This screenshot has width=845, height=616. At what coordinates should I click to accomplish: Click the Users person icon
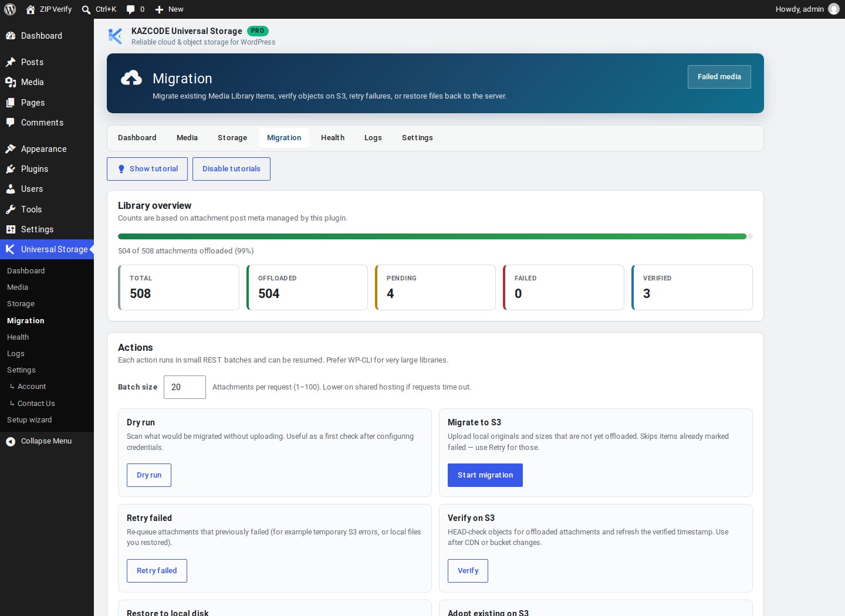click(x=11, y=189)
